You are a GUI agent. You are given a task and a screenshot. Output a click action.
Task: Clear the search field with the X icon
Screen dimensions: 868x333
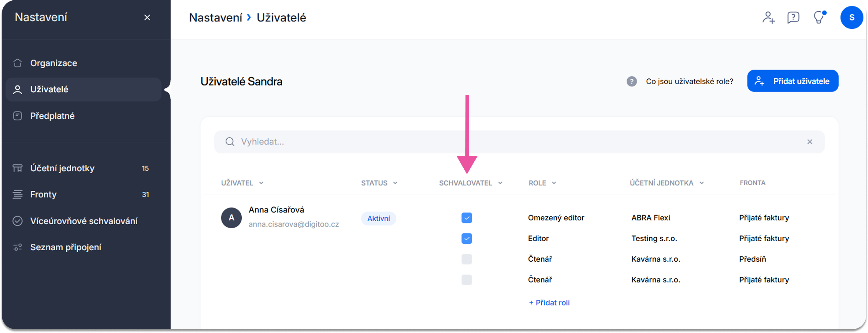click(809, 142)
